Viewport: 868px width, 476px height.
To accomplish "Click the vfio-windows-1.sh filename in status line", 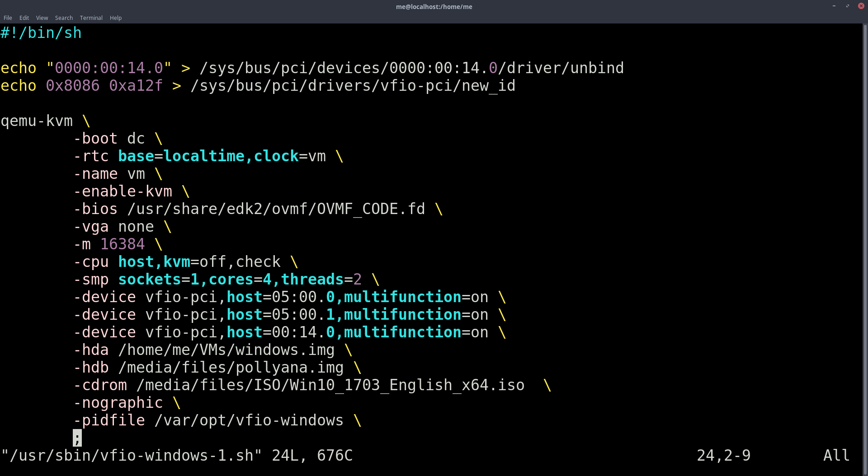I will point(132,456).
